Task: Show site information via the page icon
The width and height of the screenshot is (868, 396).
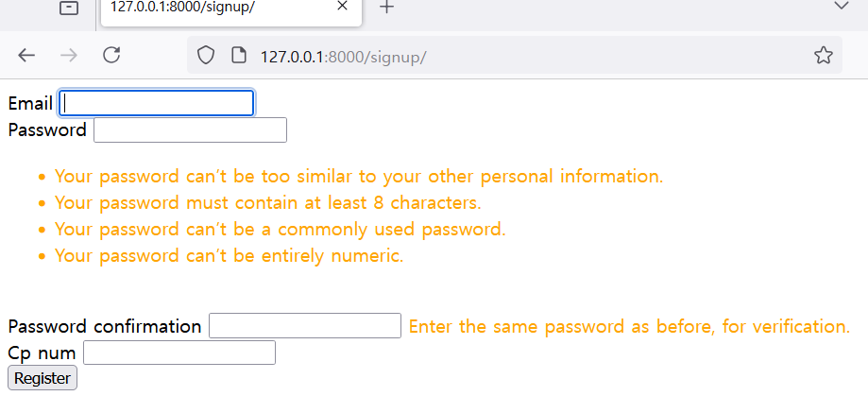Action: [238, 56]
